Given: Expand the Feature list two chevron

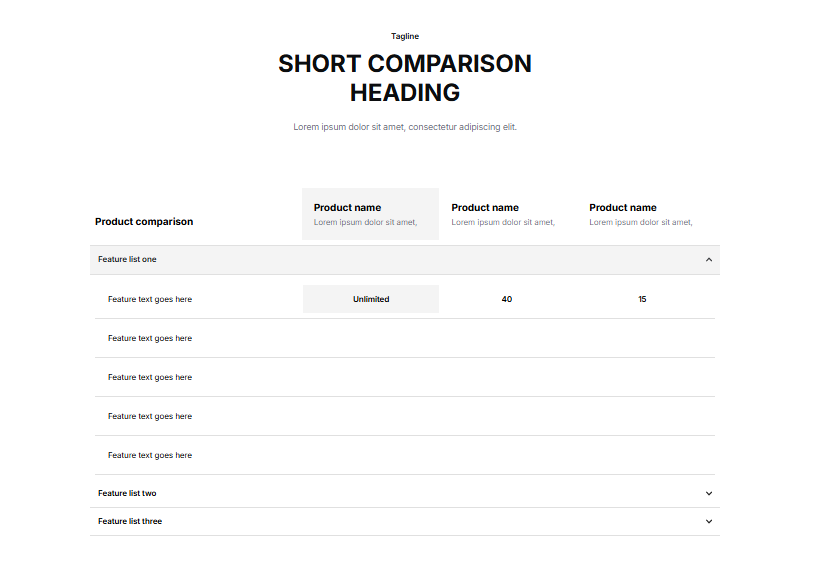Looking at the screenshot, I should pyautogui.click(x=709, y=493).
